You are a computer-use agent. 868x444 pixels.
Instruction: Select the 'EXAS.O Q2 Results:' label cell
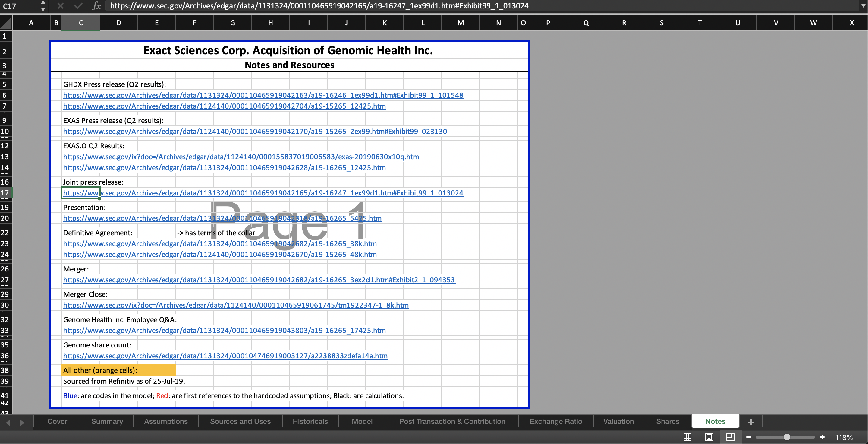tap(94, 146)
